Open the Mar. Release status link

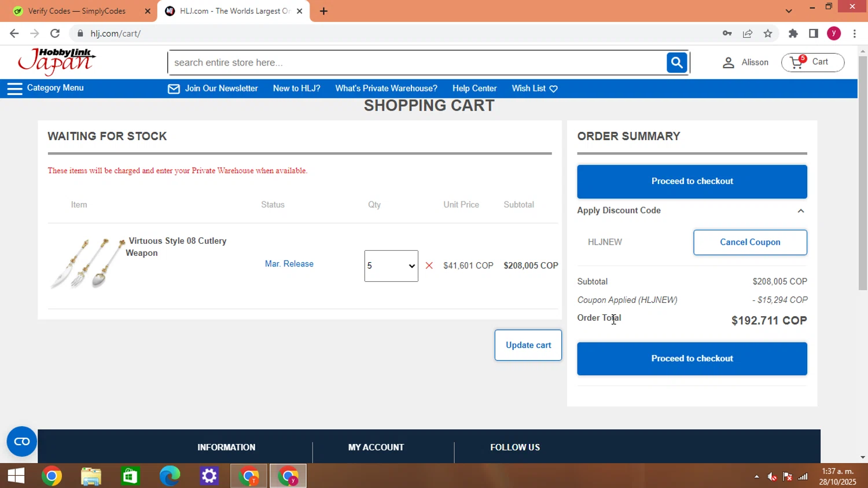pyautogui.click(x=289, y=264)
